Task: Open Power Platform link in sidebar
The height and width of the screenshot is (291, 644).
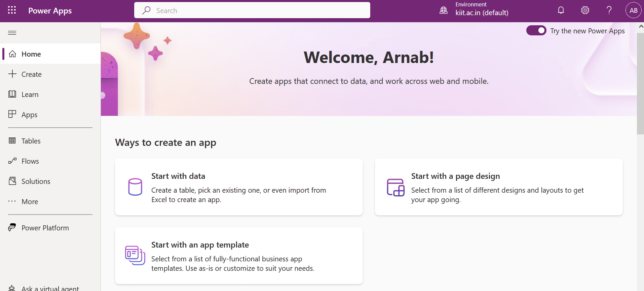Action: (45, 228)
